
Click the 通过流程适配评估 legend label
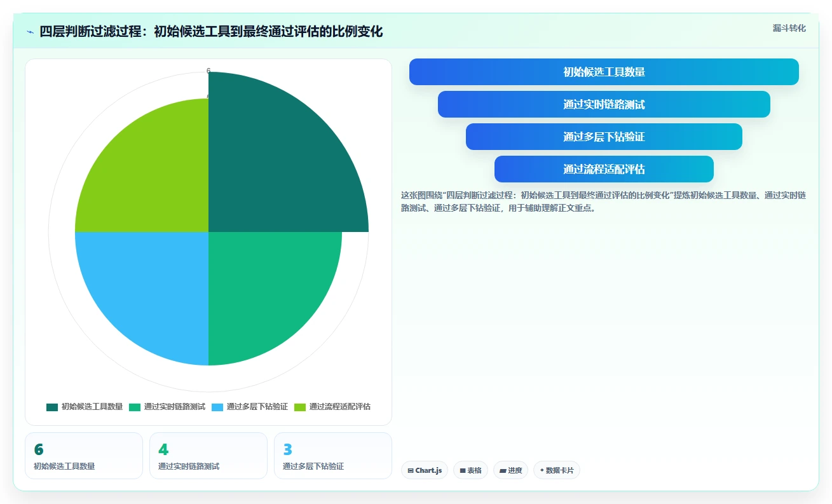(340, 407)
